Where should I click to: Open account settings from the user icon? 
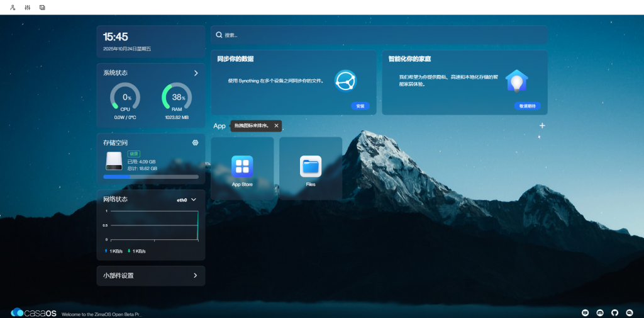[13, 8]
